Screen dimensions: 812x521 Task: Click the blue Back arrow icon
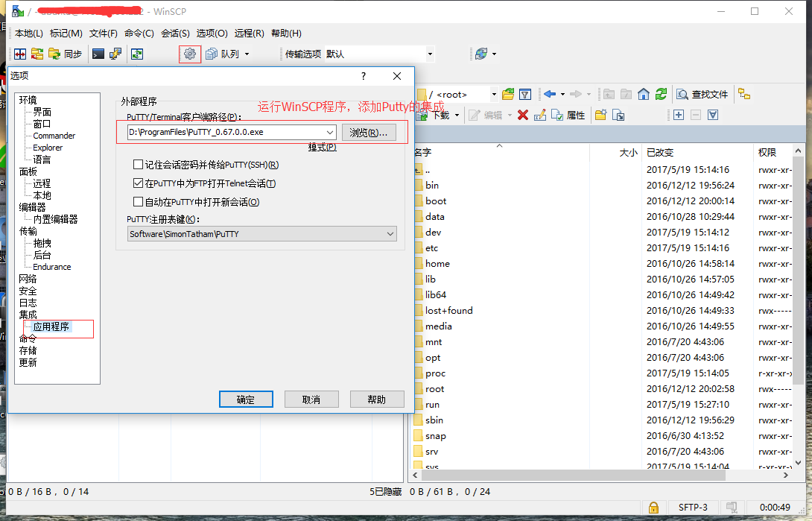tap(550, 94)
